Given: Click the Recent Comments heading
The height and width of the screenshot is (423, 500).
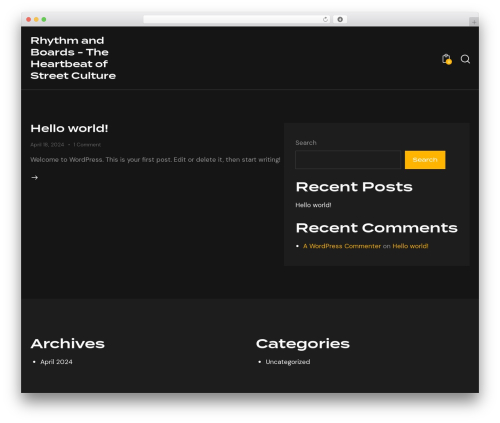Looking at the screenshot, I should tap(377, 228).
